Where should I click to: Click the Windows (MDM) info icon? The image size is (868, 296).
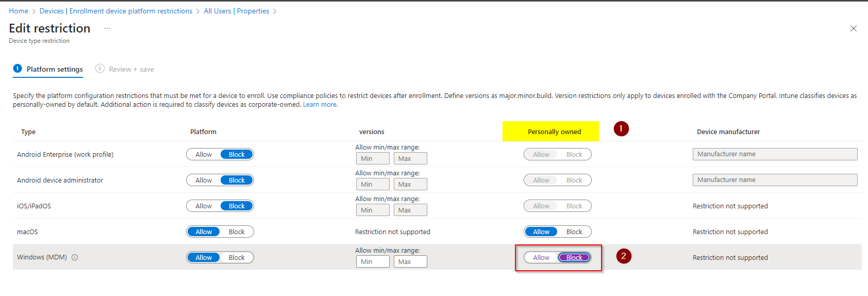pos(75,257)
